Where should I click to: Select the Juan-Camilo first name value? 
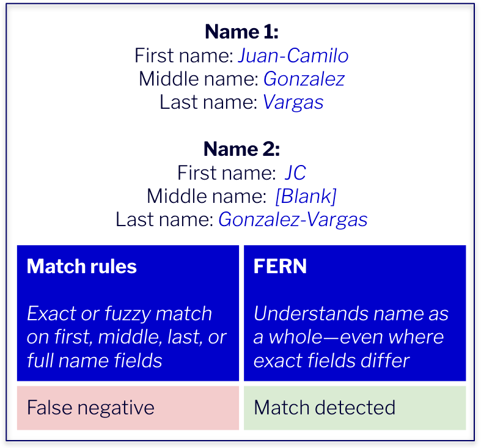pos(293,56)
